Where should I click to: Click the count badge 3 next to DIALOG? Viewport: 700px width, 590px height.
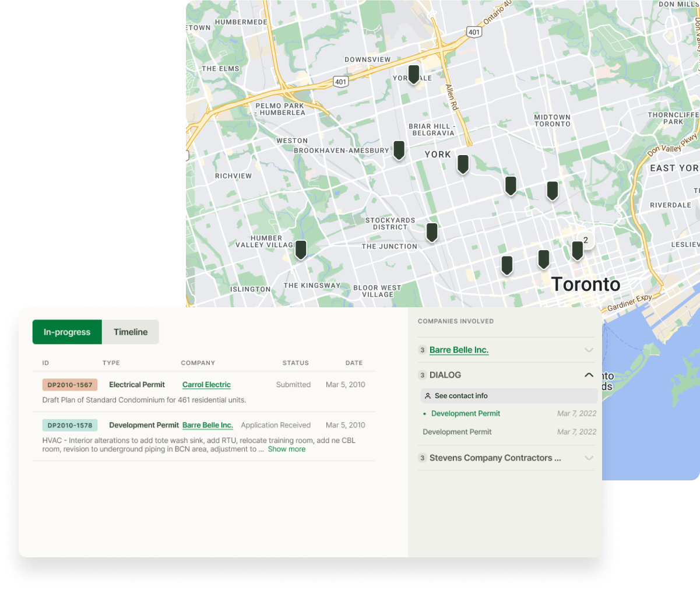pos(423,375)
